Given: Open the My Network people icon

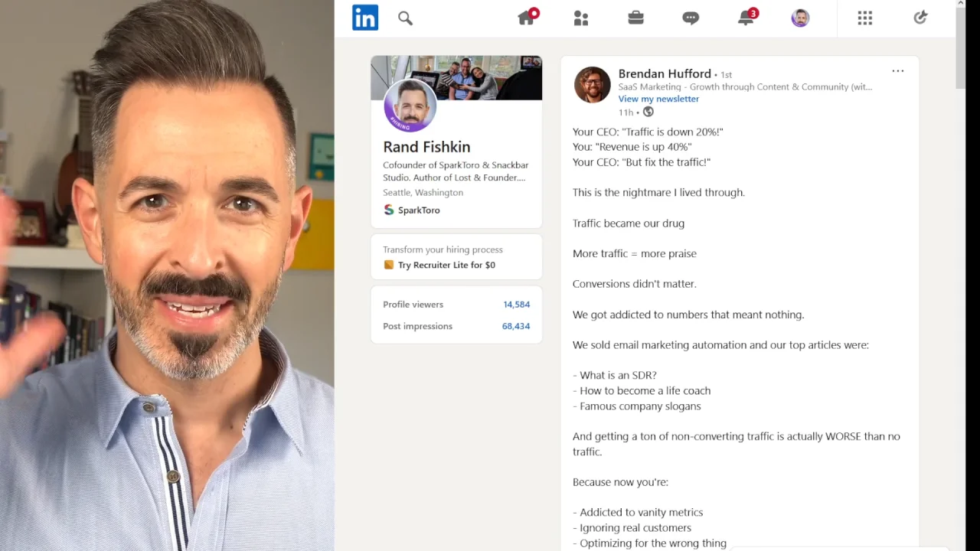Looking at the screenshot, I should pyautogui.click(x=581, y=18).
